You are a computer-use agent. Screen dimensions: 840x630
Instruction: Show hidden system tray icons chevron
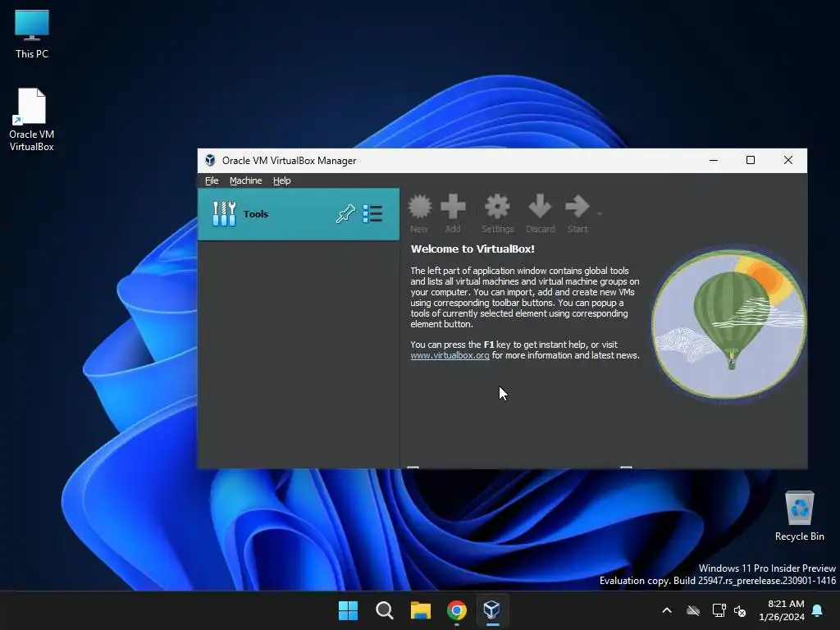click(x=667, y=610)
